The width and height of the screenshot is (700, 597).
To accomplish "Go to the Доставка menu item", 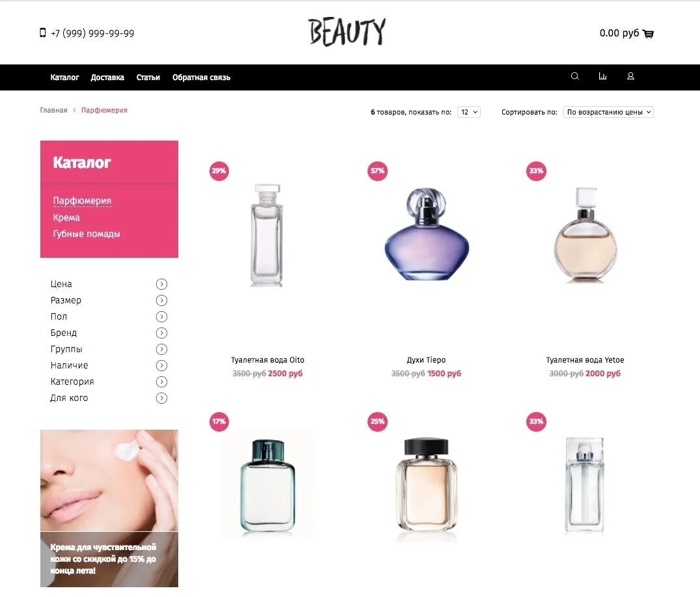I will pyautogui.click(x=107, y=77).
